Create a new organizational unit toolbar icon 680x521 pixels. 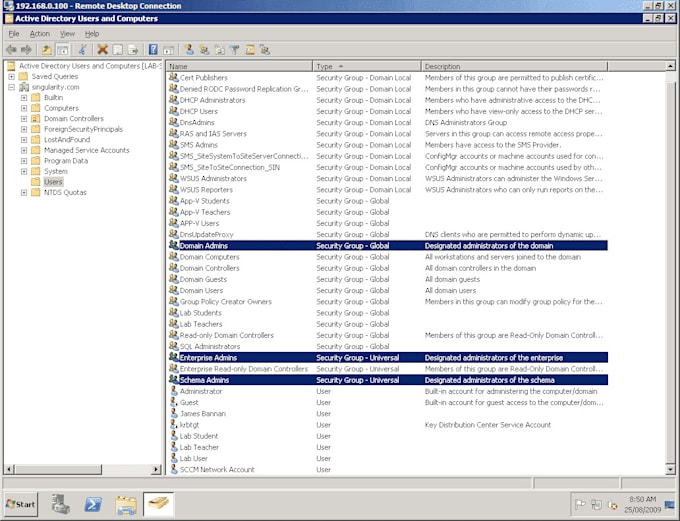click(x=220, y=50)
